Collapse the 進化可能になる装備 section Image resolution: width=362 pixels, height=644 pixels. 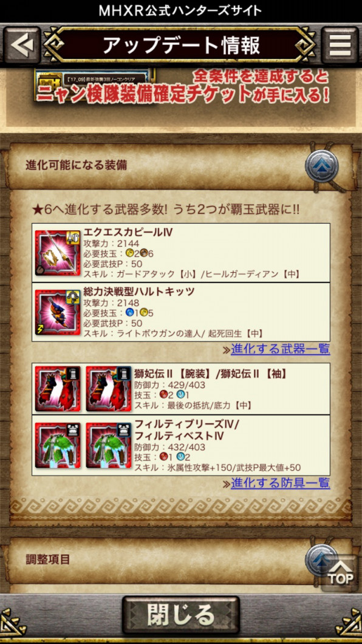[322, 166]
